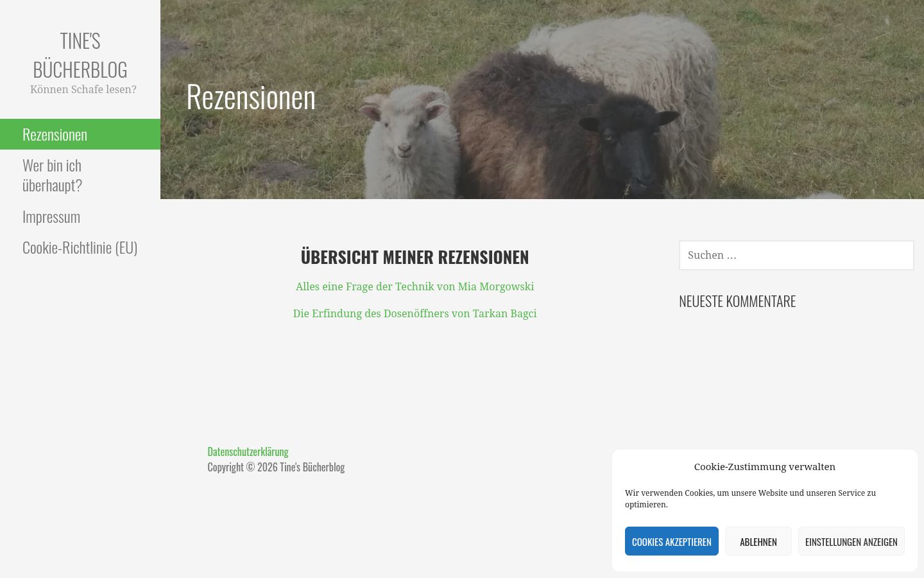The image size is (924, 578).
Task: Click the Wir verwenden Cookies notice text
Action: pos(751,498)
